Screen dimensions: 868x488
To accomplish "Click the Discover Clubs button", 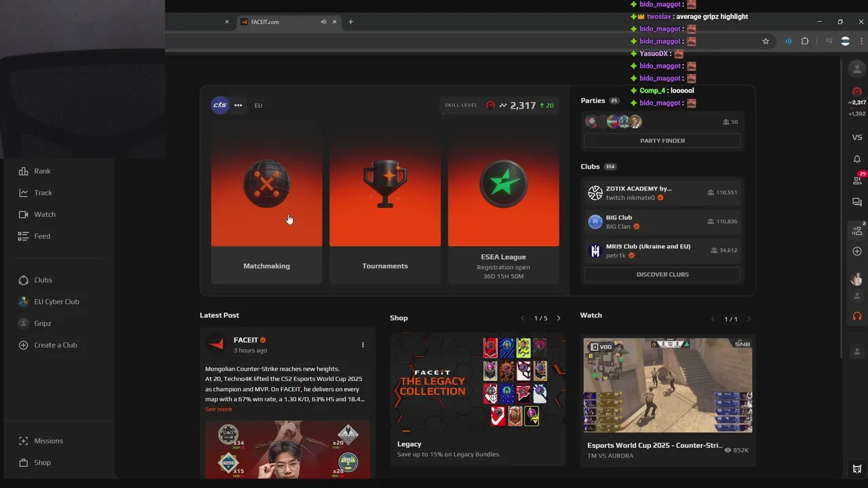I will pyautogui.click(x=663, y=274).
